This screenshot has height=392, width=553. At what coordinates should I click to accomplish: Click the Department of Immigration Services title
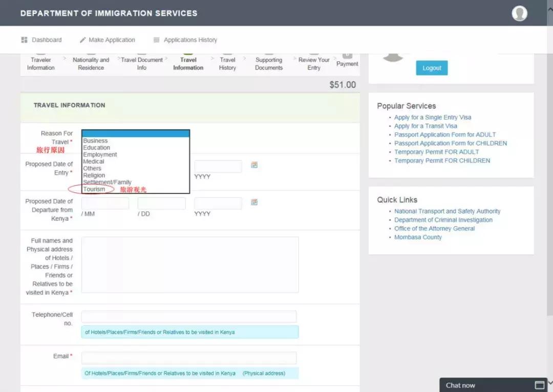click(109, 13)
